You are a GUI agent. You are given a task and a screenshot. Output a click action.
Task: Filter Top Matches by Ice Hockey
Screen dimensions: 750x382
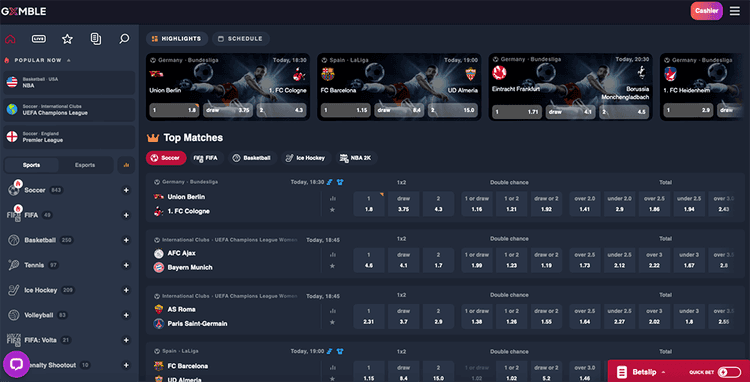[306, 158]
